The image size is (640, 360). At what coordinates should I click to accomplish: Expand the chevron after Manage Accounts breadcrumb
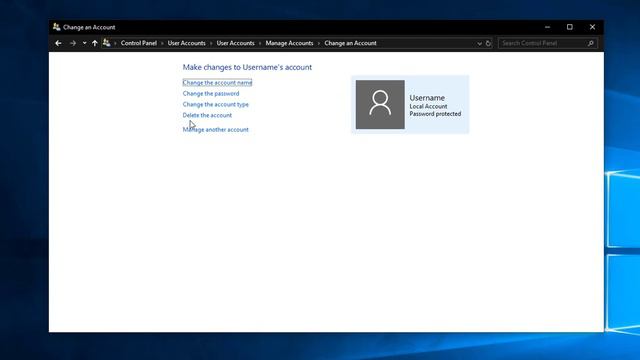[319, 43]
